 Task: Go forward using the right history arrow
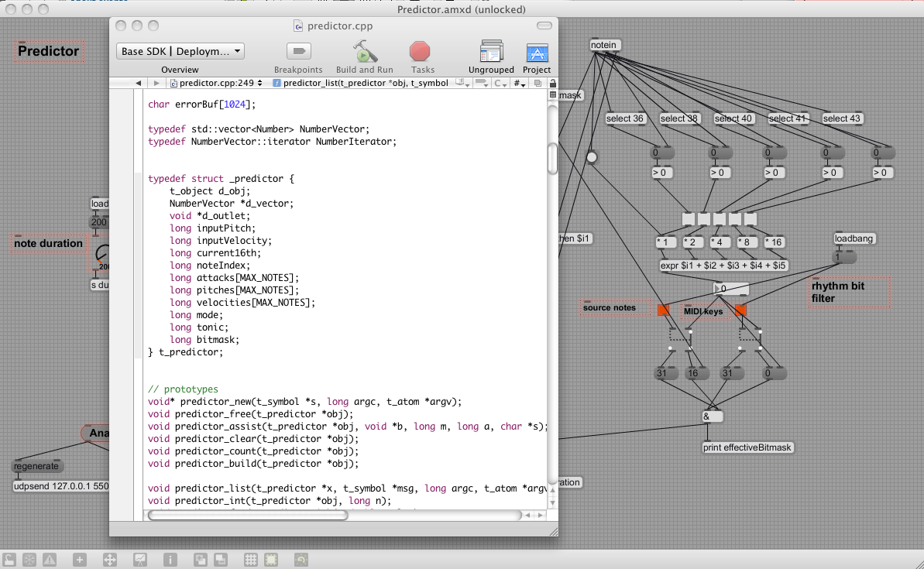pos(156,83)
